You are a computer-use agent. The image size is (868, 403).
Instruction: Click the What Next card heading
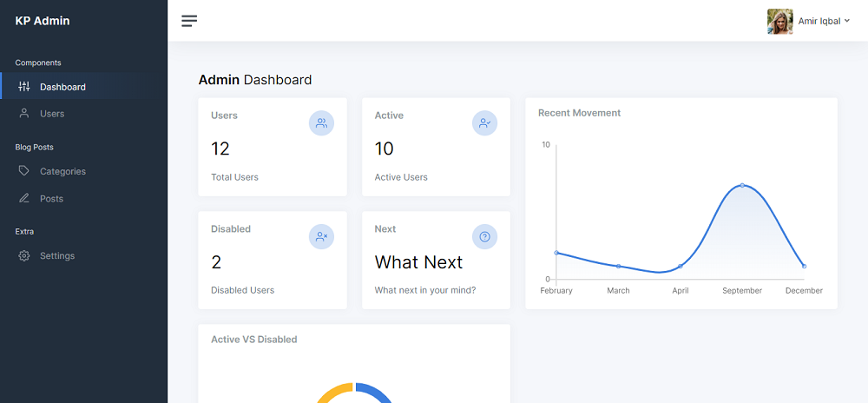(x=418, y=261)
